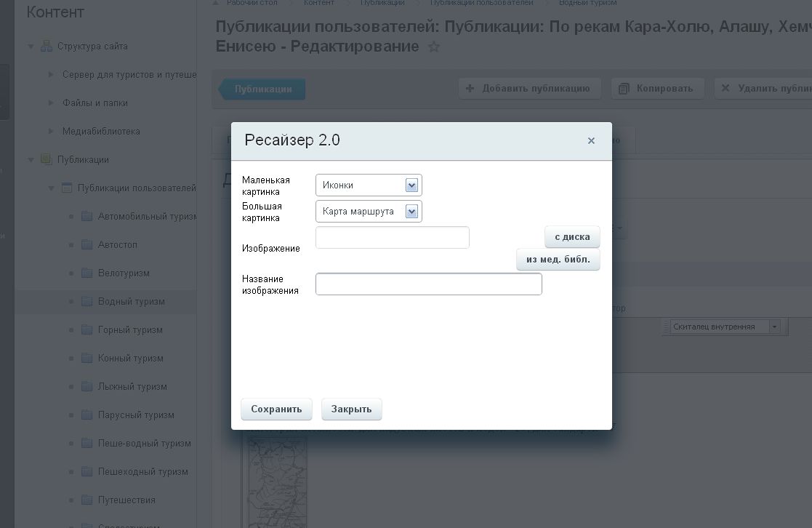This screenshot has height=528, width=812.
Task: Click the Публикации back button in toolbar
Action: 262,89
